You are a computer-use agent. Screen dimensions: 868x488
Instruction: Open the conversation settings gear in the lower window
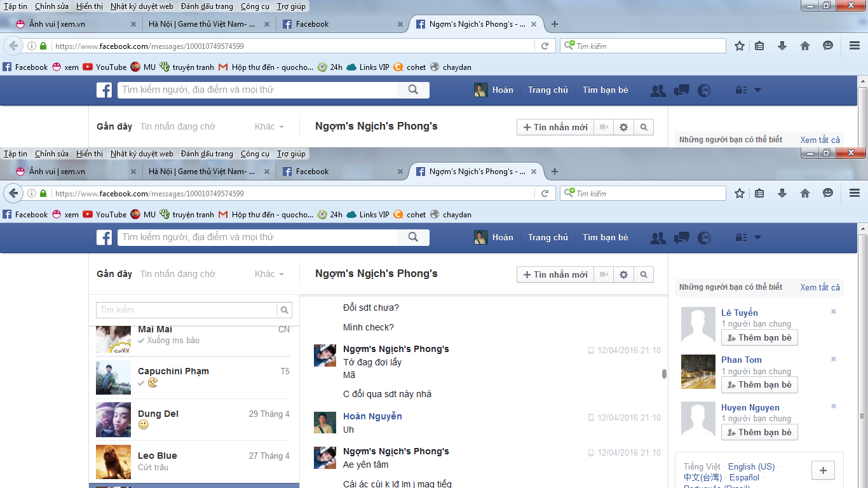coord(623,274)
